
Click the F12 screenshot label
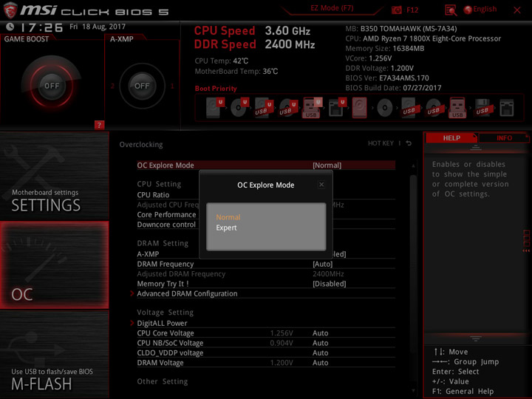tap(412, 10)
